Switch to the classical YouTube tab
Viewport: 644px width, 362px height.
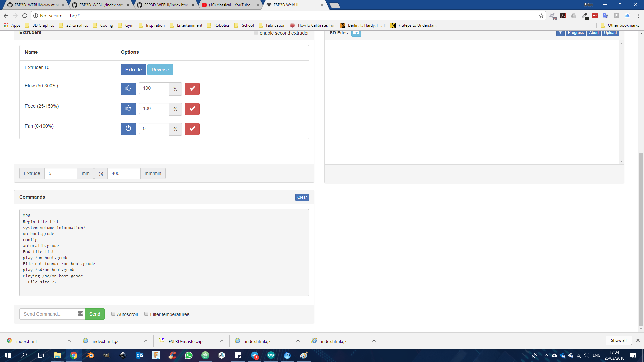click(x=229, y=5)
